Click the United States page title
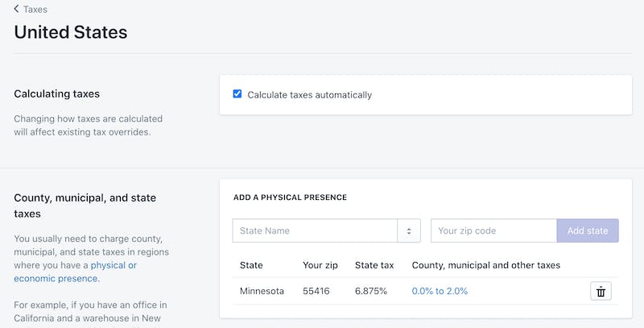Image resolution: width=644 pixels, height=328 pixels. pyautogui.click(x=71, y=32)
